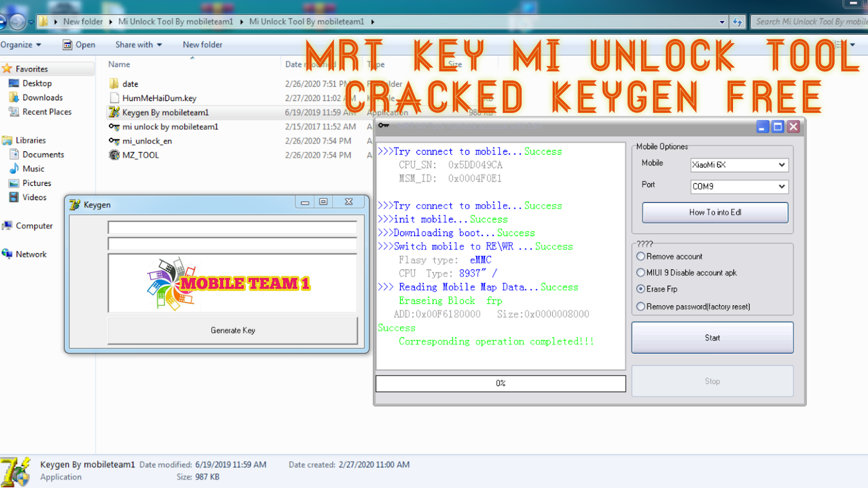Open the recent pages dropdown arrow
This screenshot has height=488, width=868.
tap(31, 22)
